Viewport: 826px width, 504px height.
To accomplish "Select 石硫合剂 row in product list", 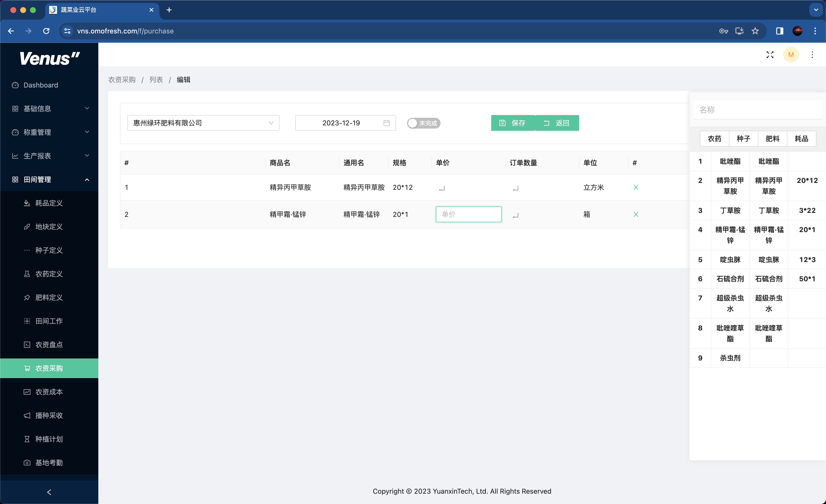I will 758,279.
